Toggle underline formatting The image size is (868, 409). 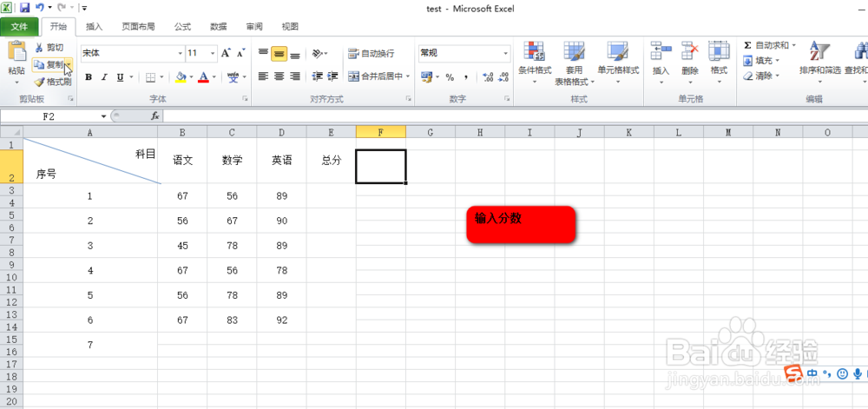point(120,77)
